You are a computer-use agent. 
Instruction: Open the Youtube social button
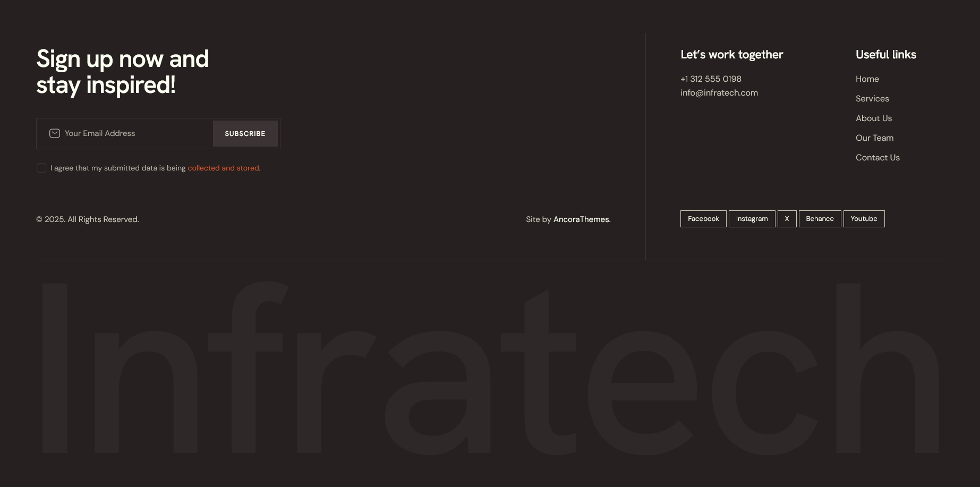(x=864, y=219)
